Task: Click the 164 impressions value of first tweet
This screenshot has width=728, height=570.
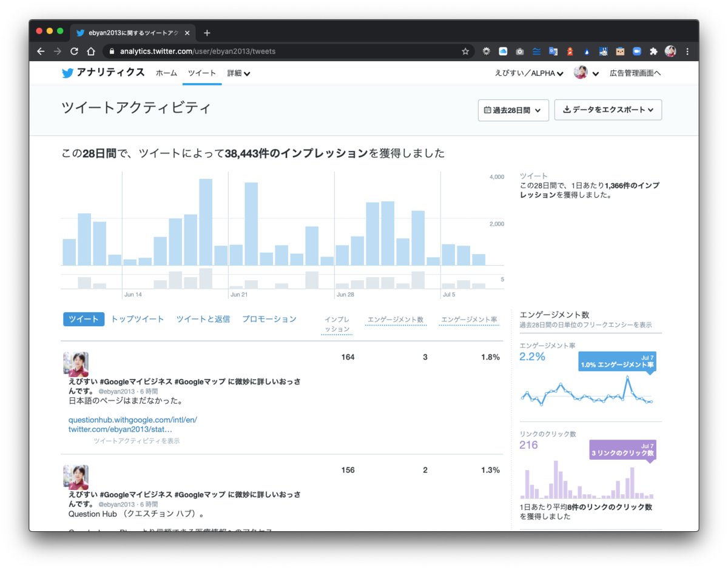Action: tap(348, 357)
